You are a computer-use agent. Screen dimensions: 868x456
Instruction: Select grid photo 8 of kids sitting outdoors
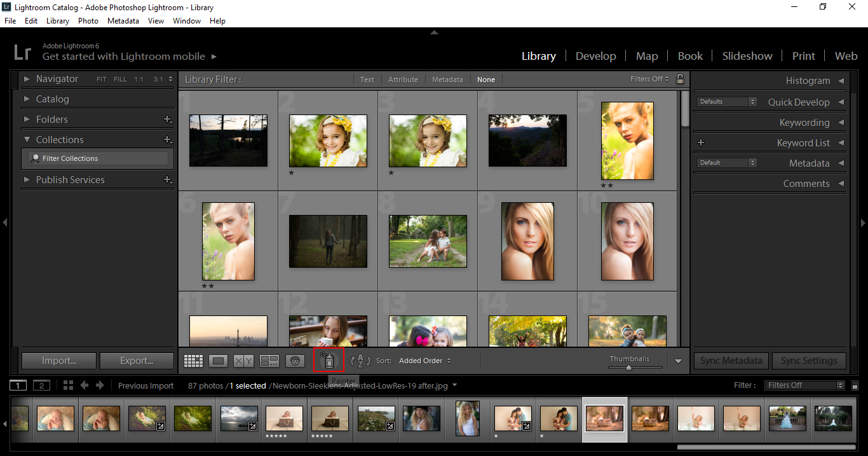428,241
